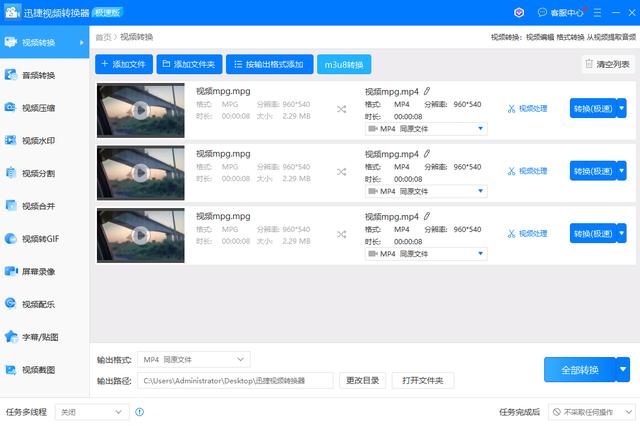Click the 输出路径 path field
This screenshot has width=640, height=426.
click(235, 380)
